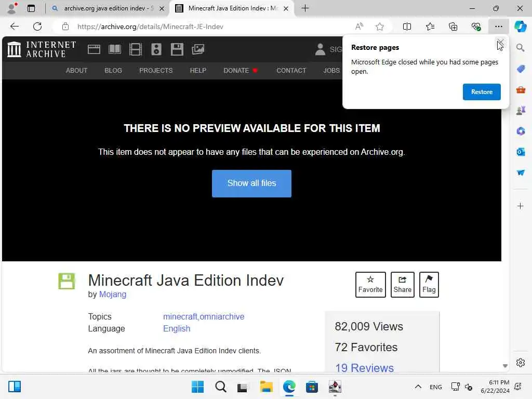Open a new browser tab

point(305,8)
